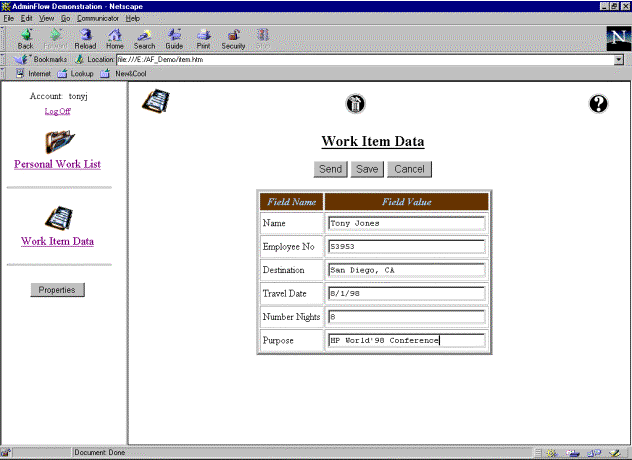Open the Communicator menu
632x460 pixels.
(97, 19)
